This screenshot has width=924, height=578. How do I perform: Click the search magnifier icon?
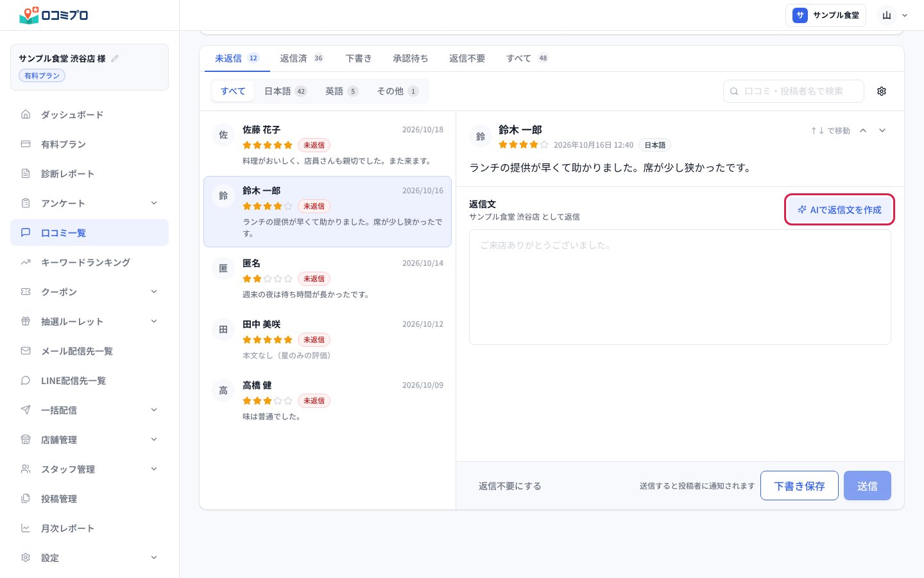tap(734, 91)
